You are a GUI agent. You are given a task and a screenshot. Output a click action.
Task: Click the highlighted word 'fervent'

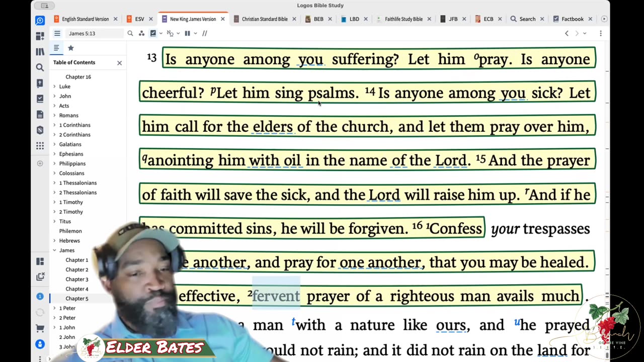click(x=276, y=296)
